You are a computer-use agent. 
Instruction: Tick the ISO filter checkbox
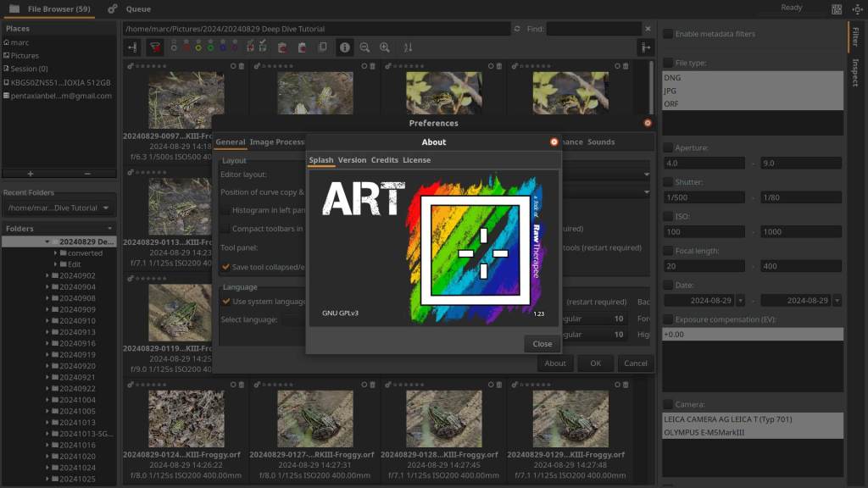(x=668, y=216)
